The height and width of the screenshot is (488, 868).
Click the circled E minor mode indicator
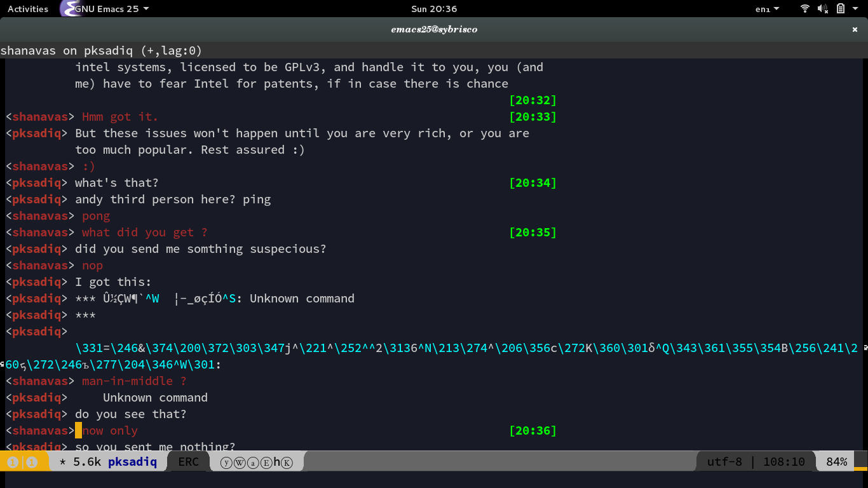click(x=266, y=463)
